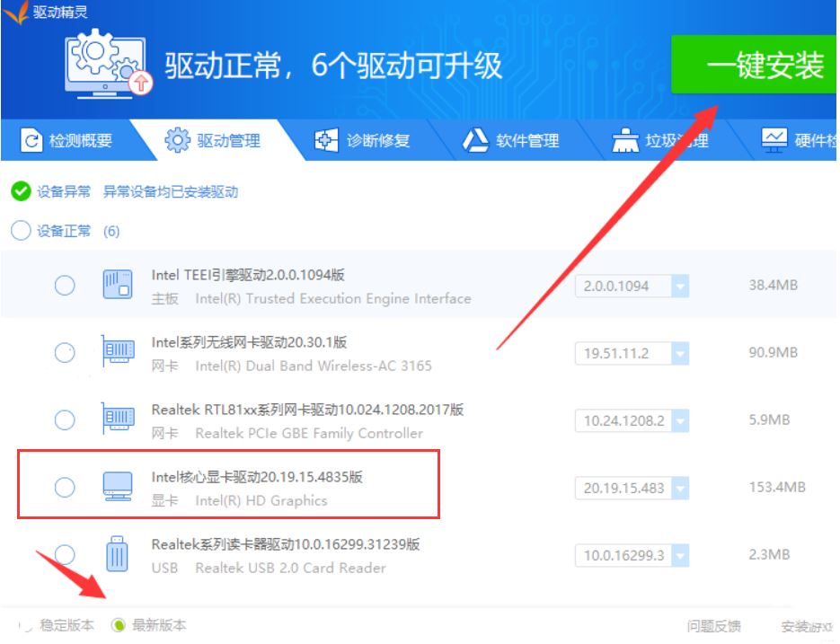840x644 pixels.
Task: Select the 设备正常 (6) circle toggle
Action: [x=20, y=231]
